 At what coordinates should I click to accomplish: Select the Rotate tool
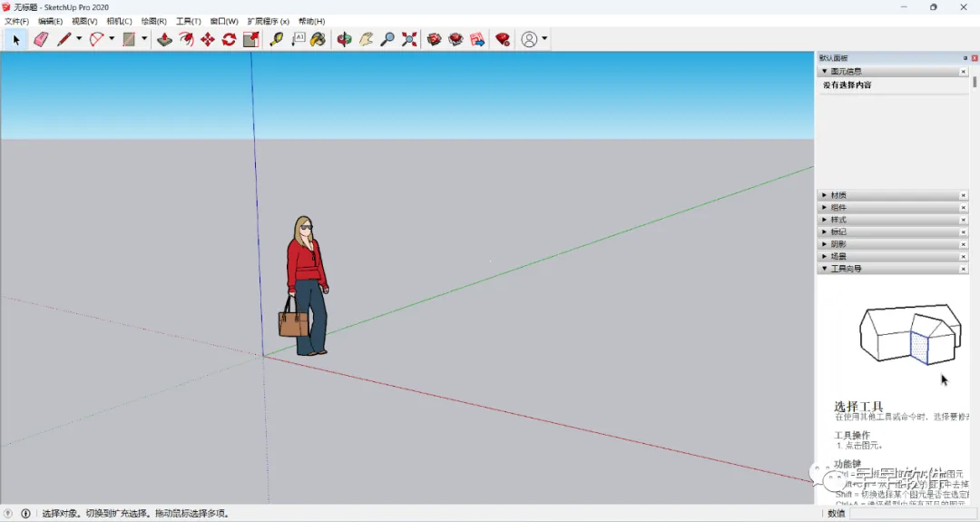pyautogui.click(x=229, y=39)
